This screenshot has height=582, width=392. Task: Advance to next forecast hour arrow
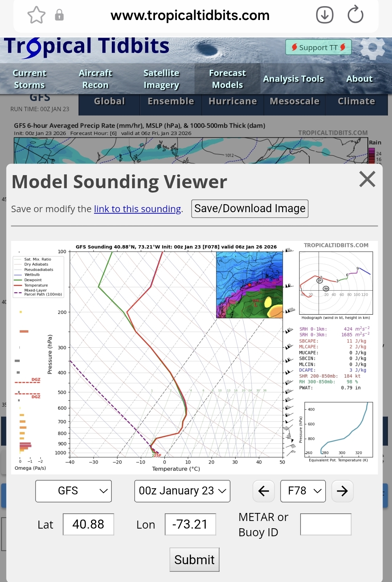coord(342,491)
